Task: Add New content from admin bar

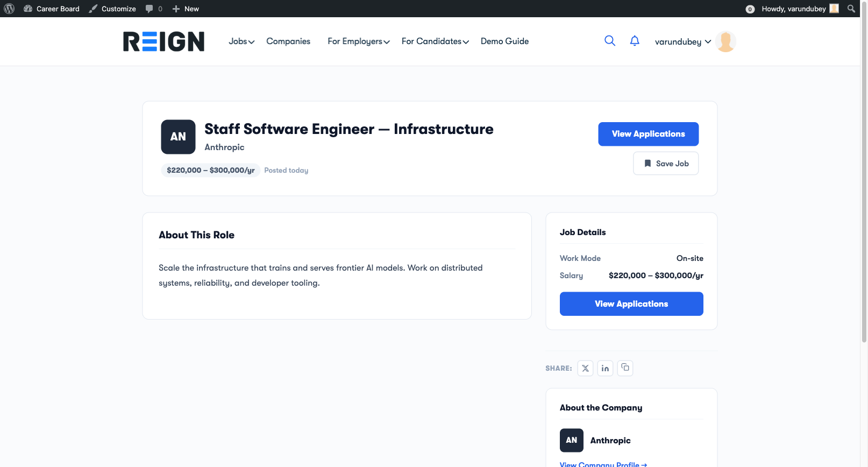Action: click(x=186, y=9)
